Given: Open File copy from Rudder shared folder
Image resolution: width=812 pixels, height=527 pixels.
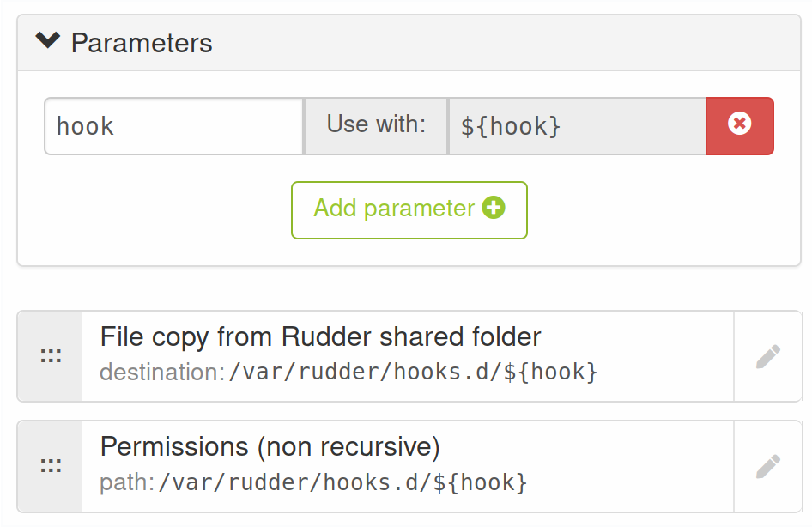Looking at the screenshot, I should (x=321, y=336).
